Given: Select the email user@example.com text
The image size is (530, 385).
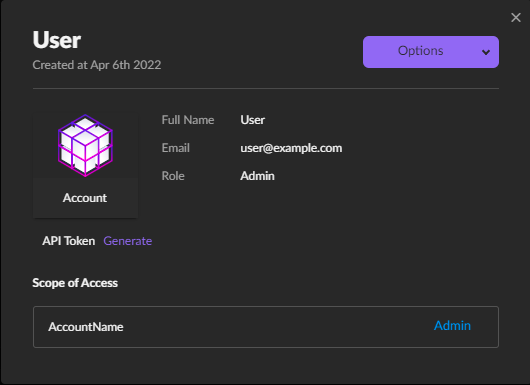Looking at the screenshot, I should [x=291, y=148].
